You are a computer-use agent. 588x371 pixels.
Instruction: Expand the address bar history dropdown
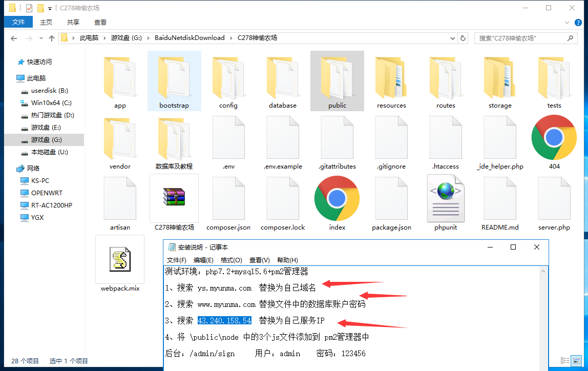(452, 38)
